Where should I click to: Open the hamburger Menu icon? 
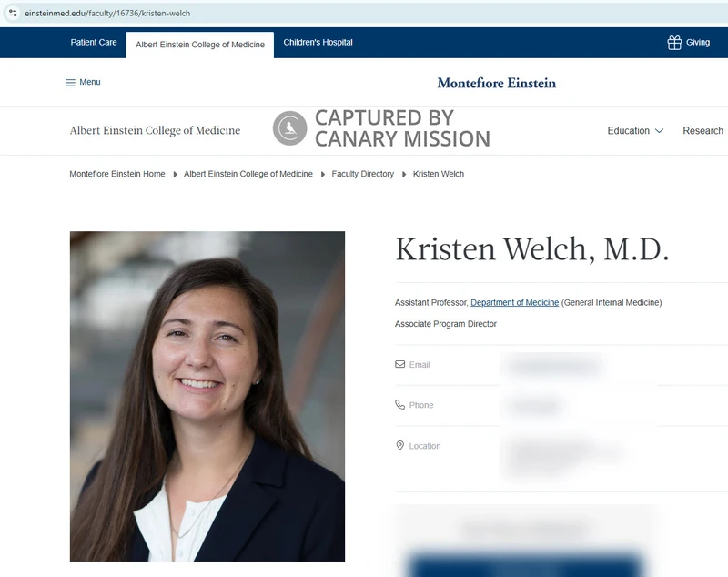(70, 83)
